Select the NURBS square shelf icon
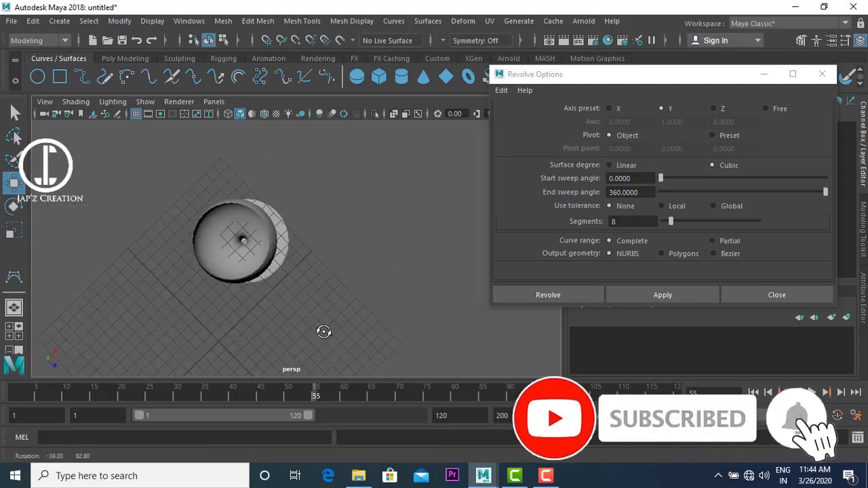 [x=60, y=77]
